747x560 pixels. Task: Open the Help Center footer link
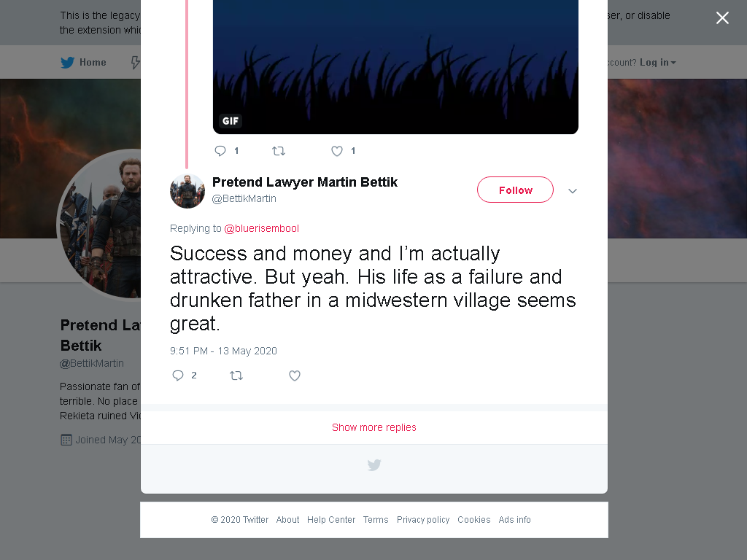(x=331, y=519)
